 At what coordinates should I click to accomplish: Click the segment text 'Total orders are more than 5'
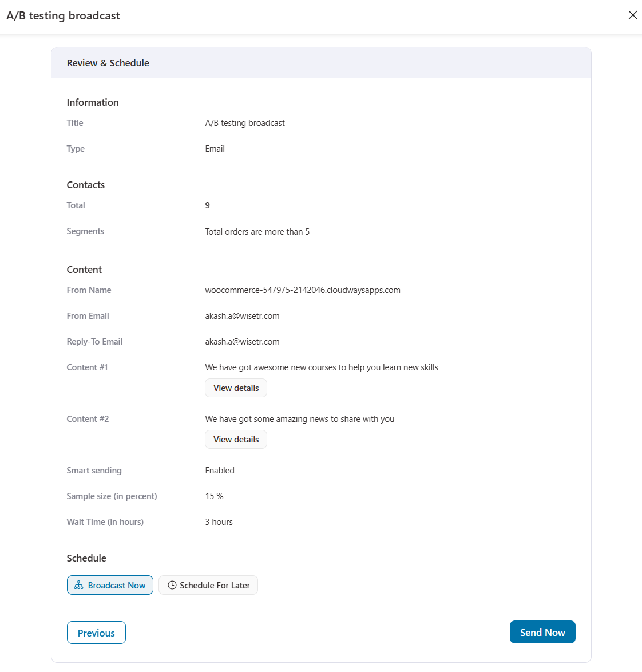pos(257,232)
